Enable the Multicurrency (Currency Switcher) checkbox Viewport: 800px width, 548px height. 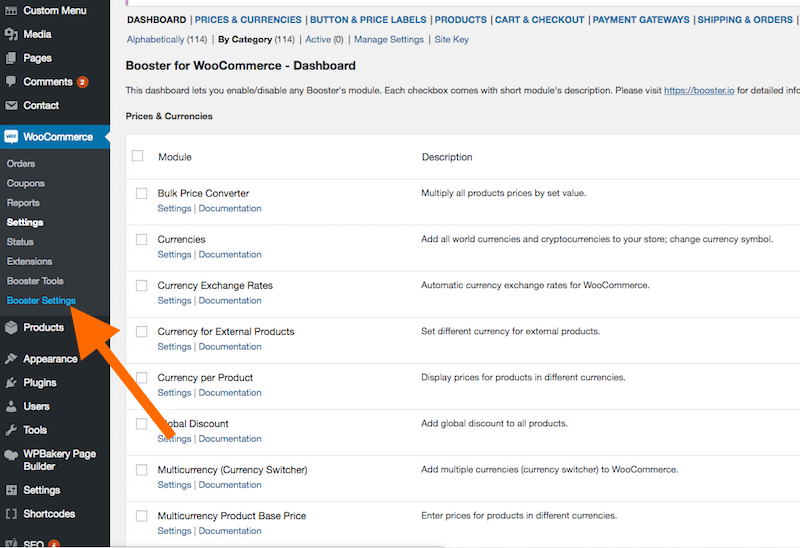tap(141, 469)
